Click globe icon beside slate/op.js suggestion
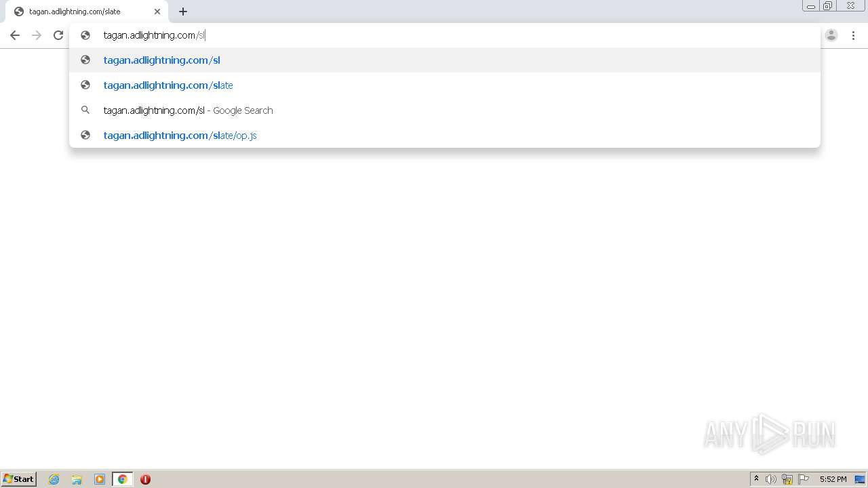The height and width of the screenshot is (488, 868). coord(85,135)
